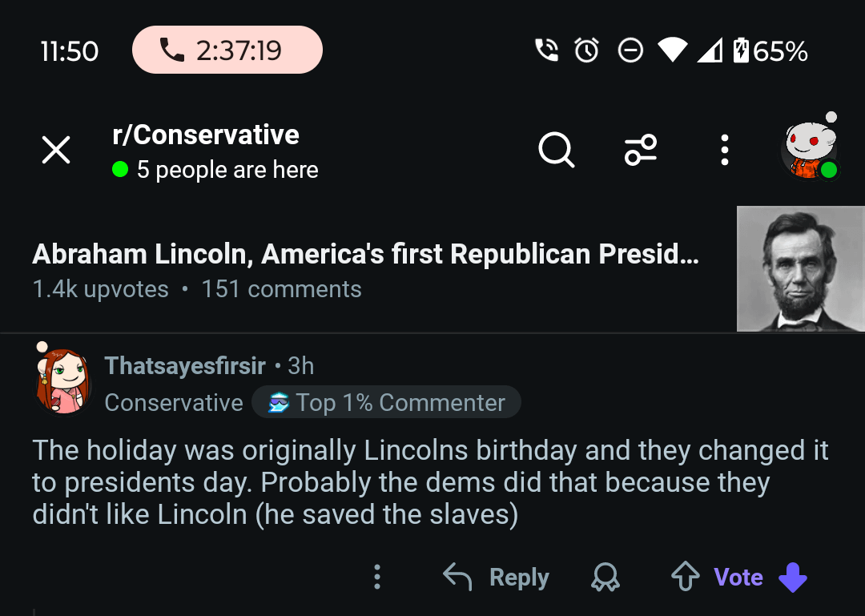The width and height of the screenshot is (865, 616).
Task: Open the search magnifier icon
Action: pyautogui.click(x=556, y=149)
